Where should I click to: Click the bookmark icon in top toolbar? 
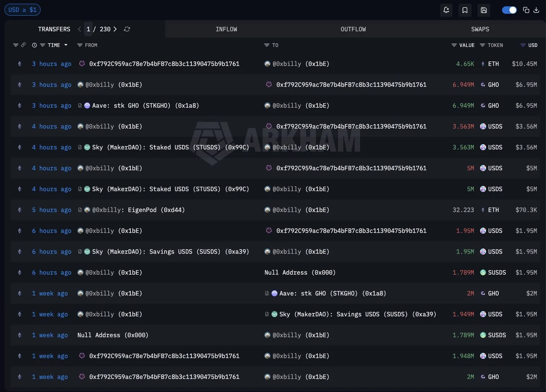pyautogui.click(x=465, y=10)
